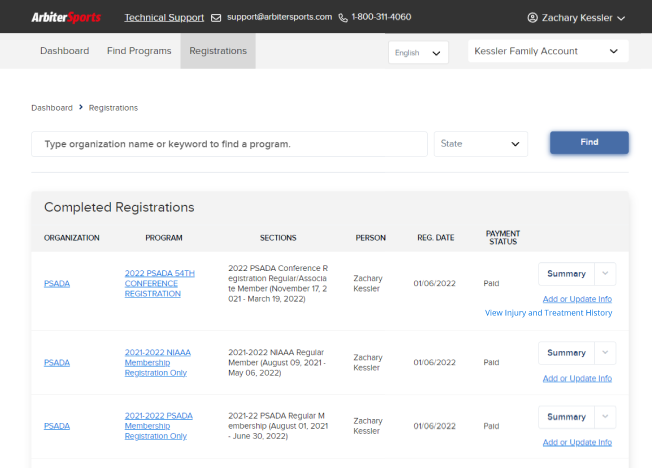Click the PAYMENT STATUS column header
The width and height of the screenshot is (652, 468).
[x=503, y=238]
